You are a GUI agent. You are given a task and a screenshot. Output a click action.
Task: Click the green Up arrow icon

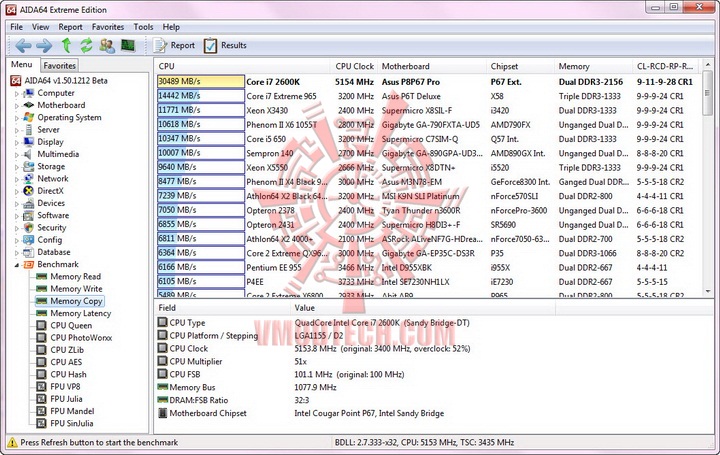coord(66,45)
